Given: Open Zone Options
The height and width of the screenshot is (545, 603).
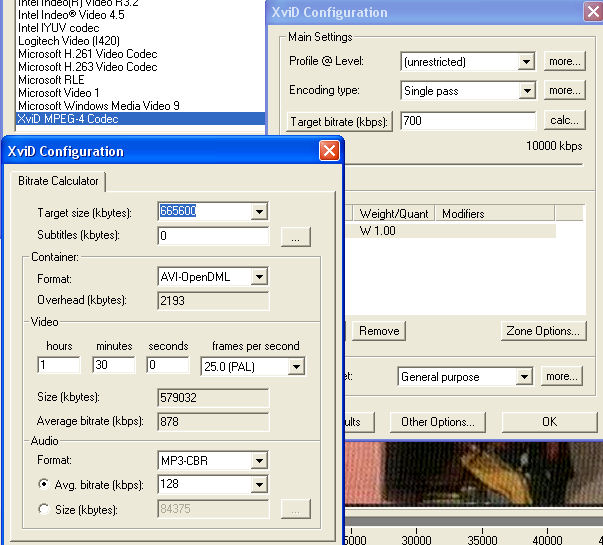Looking at the screenshot, I should click(x=543, y=331).
